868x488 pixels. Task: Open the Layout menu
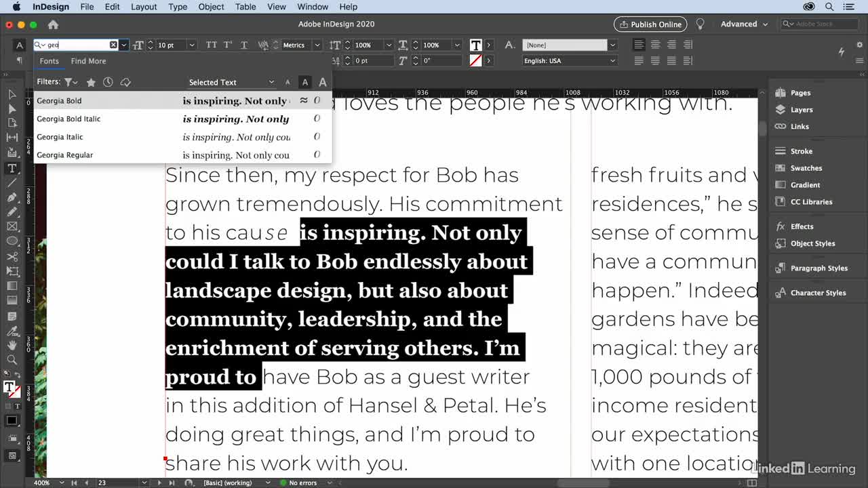point(144,7)
